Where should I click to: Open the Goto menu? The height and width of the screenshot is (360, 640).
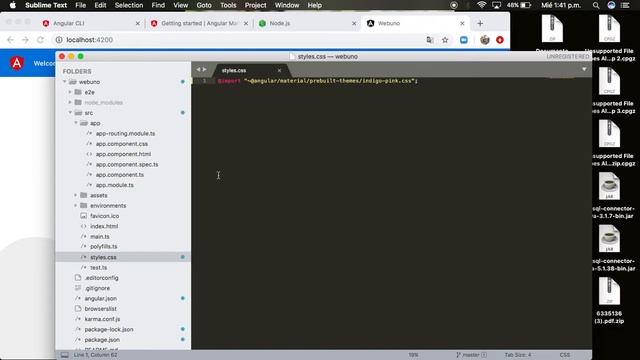[x=204, y=5]
